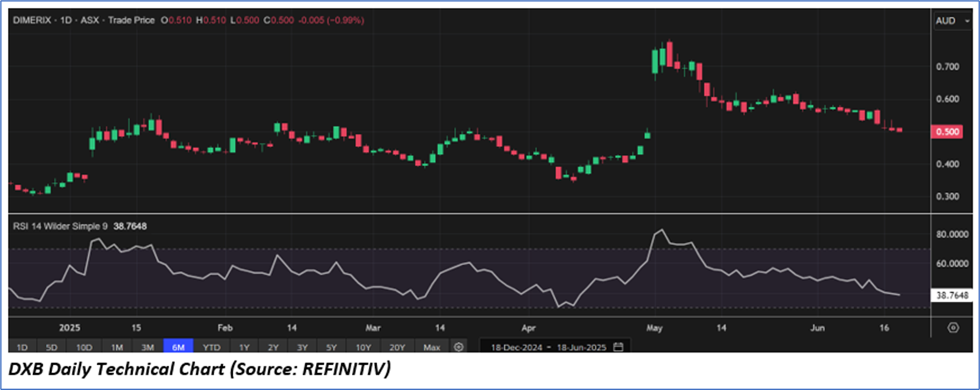
Task: Choose the 5D time range
Action: [53, 347]
